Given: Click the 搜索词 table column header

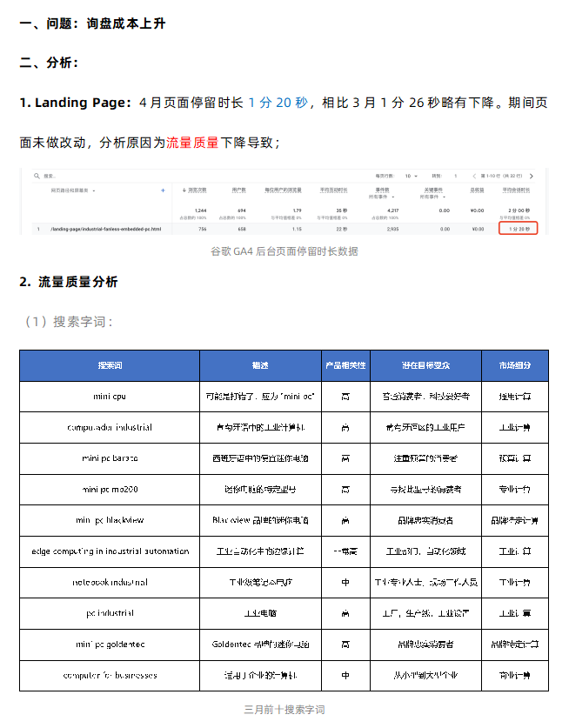Looking at the screenshot, I should [x=110, y=365].
